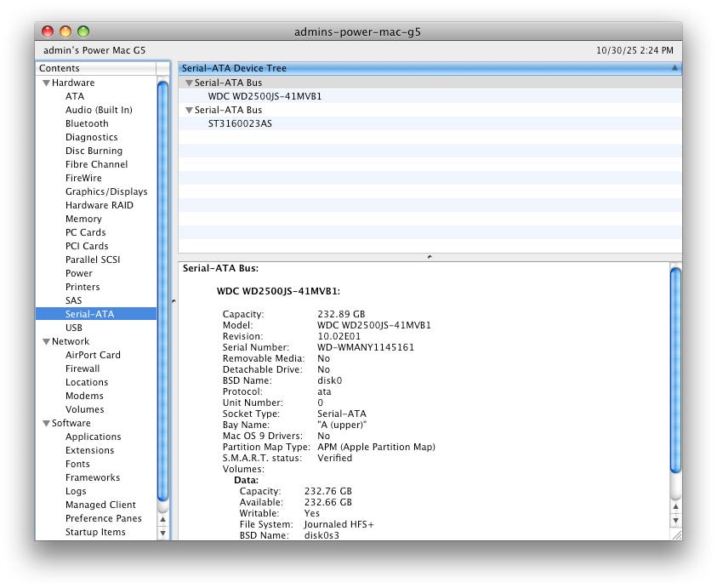Collapse the Network category triangle
The height and width of the screenshot is (588, 717).
(46, 342)
